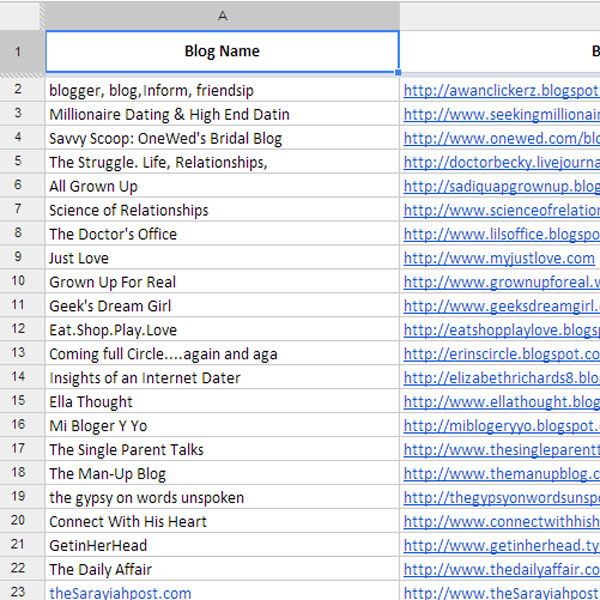The image size is (600, 600).
Task: Open the geeksdreamgirl link
Action: (x=500, y=306)
